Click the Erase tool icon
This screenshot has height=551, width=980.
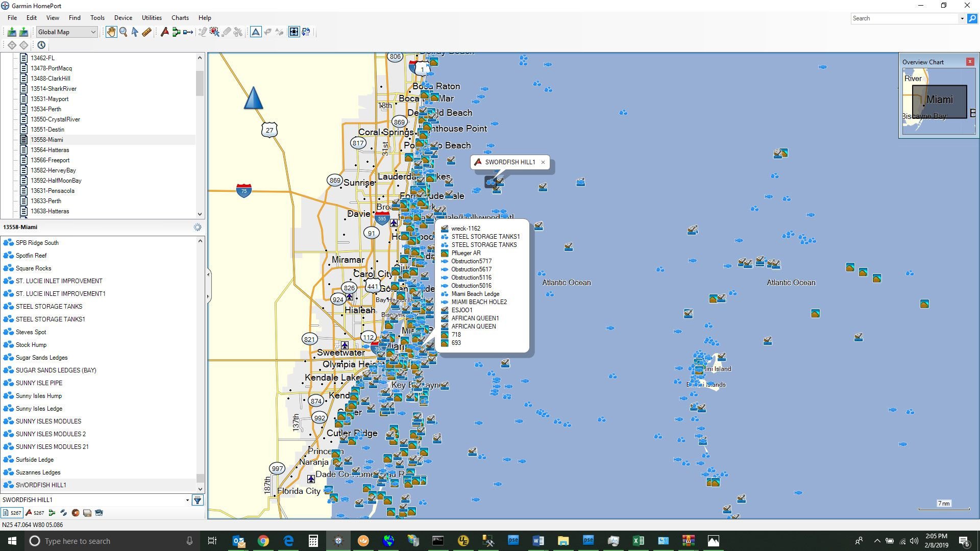[x=226, y=32]
